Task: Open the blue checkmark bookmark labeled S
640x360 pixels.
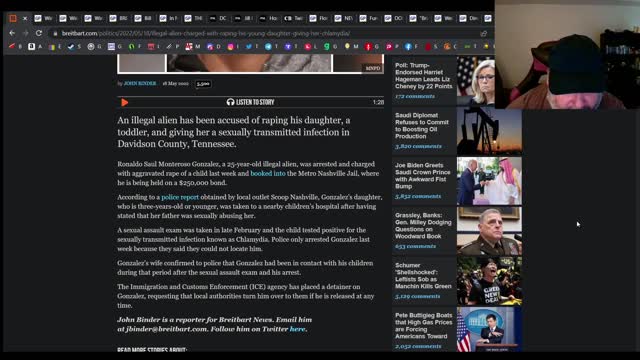Action: [71, 47]
